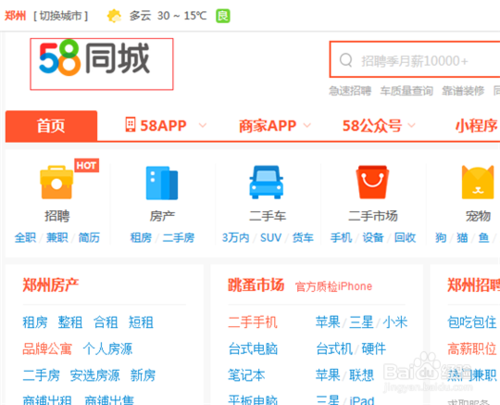Open 二手房 under the 房产 icon

pos(178,238)
